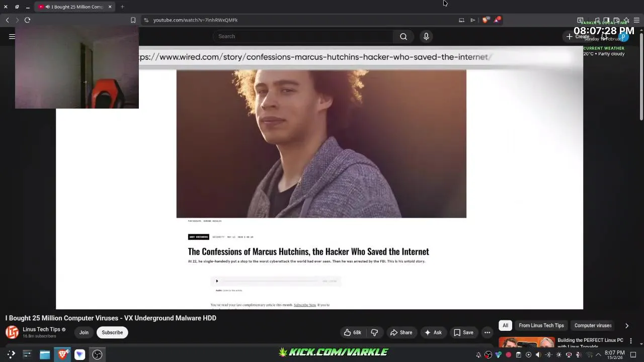Click the Share button under the video
644x362 pixels.
pos(401,332)
